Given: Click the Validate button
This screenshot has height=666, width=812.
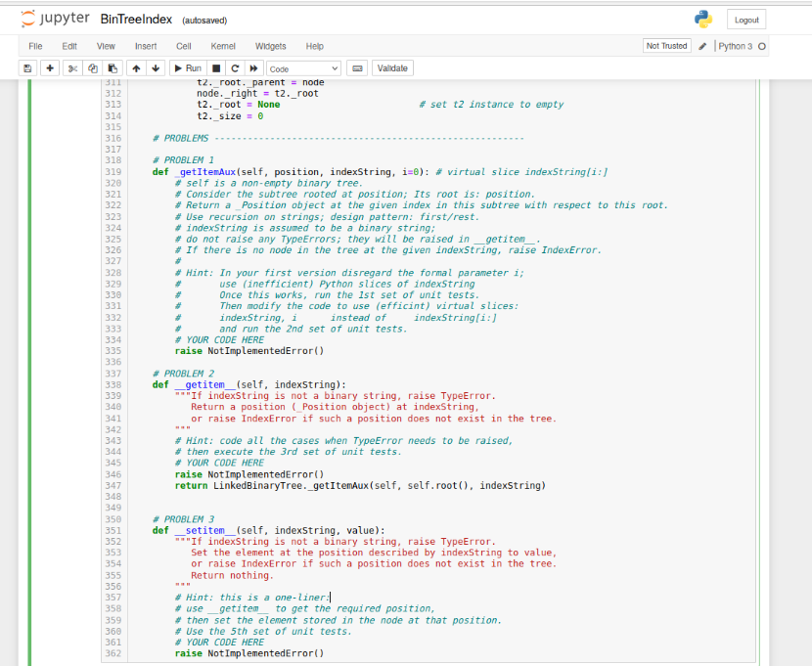Looking at the screenshot, I should click(392, 68).
